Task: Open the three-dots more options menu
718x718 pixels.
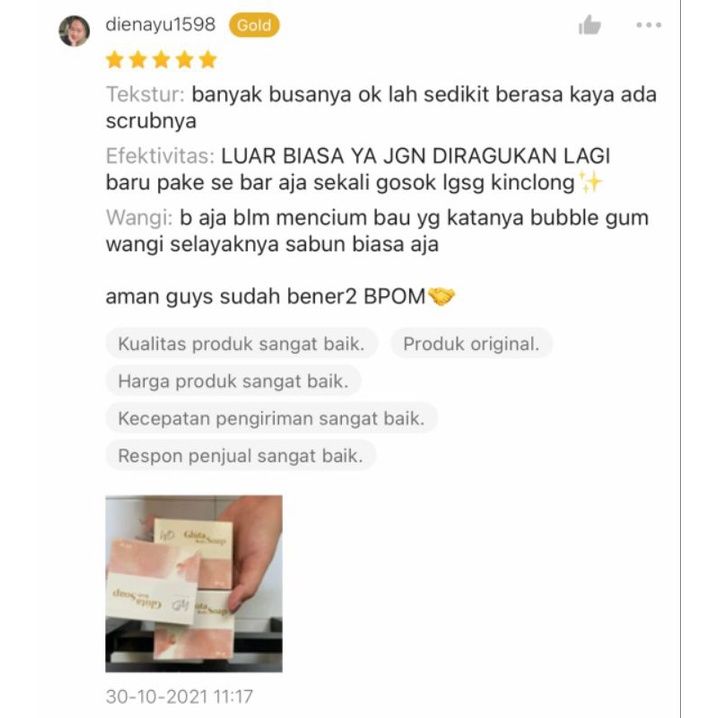Action: 648,25
